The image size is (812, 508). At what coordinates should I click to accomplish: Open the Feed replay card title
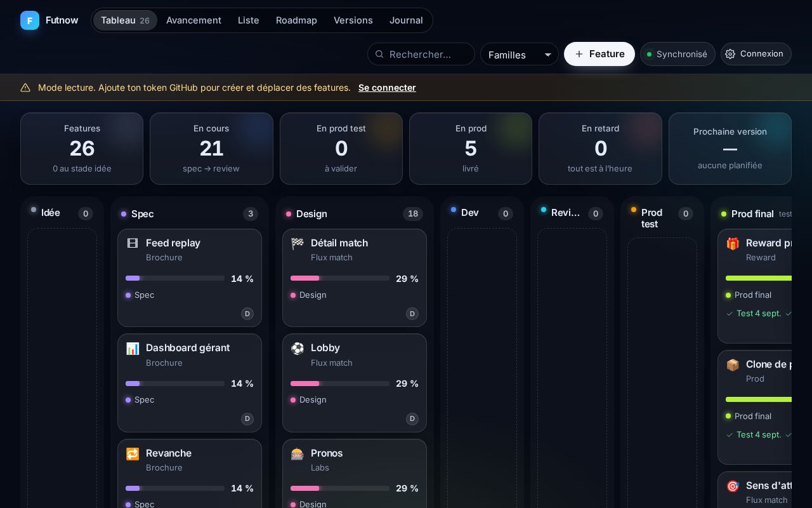pos(173,243)
